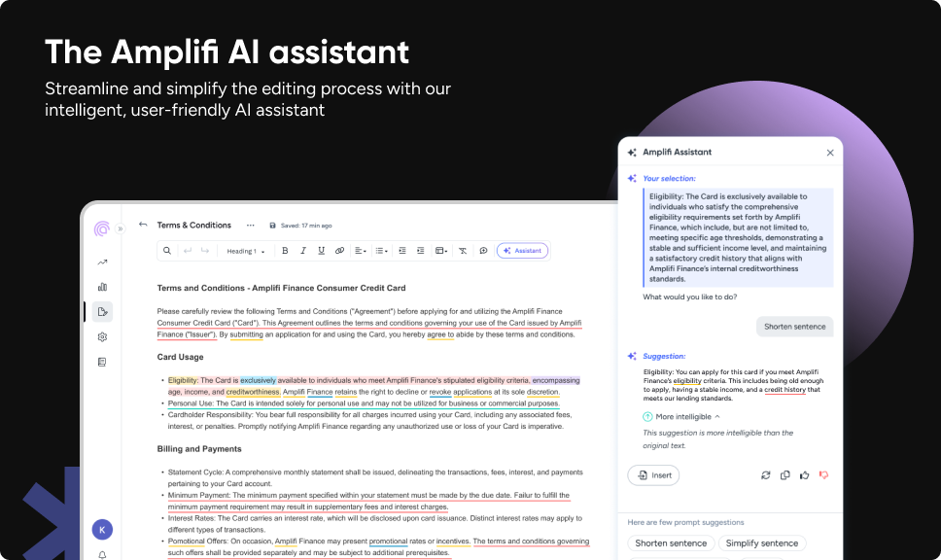
Task: Give thumbs up to the suggestion
Action: pyautogui.click(x=805, y=475)
